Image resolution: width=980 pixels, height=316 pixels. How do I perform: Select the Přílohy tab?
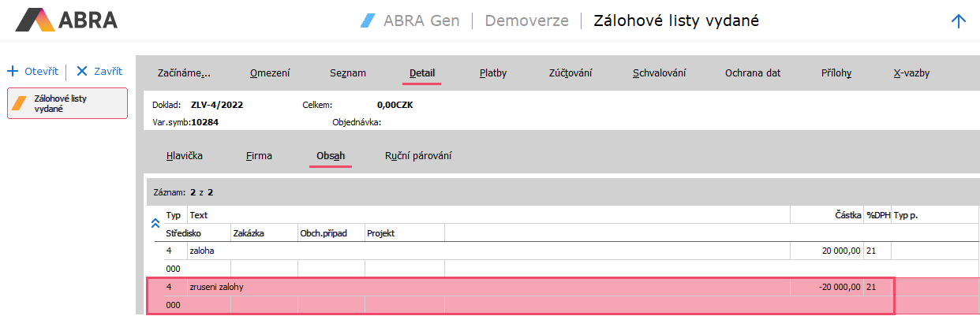pos(836,73)
